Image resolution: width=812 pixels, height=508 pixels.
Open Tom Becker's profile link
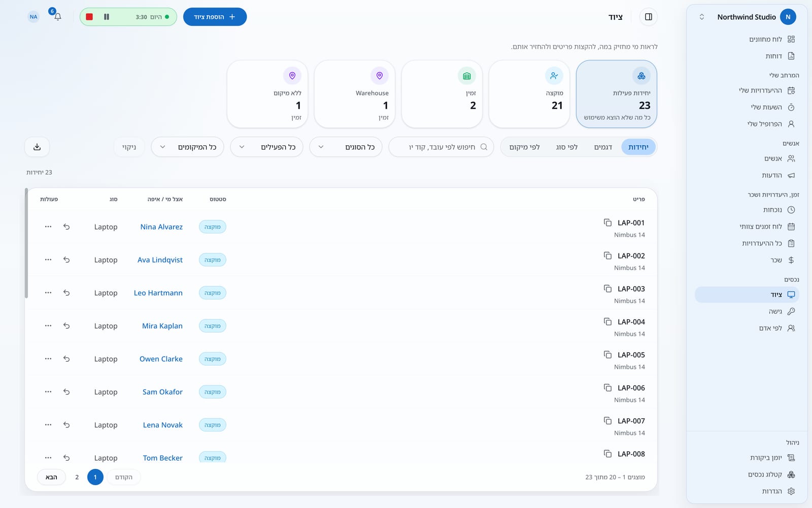pos(163,458)
